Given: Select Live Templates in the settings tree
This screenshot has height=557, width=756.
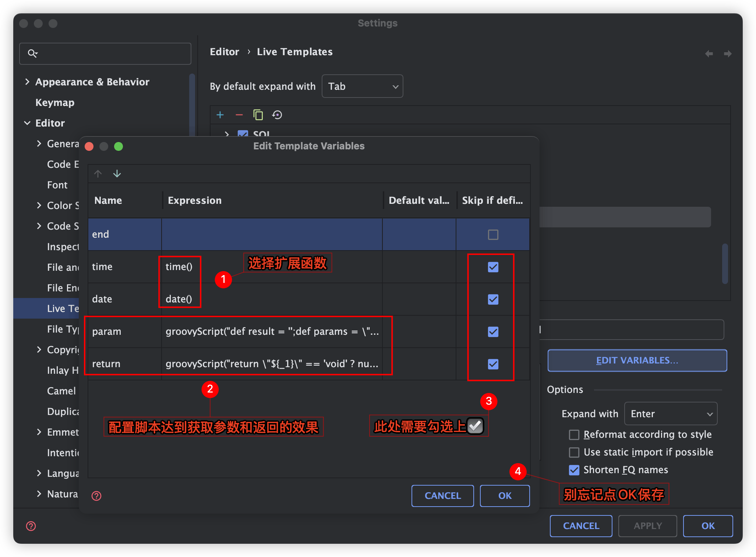Looking at the screenshot, I should click(x=63, y=308).
